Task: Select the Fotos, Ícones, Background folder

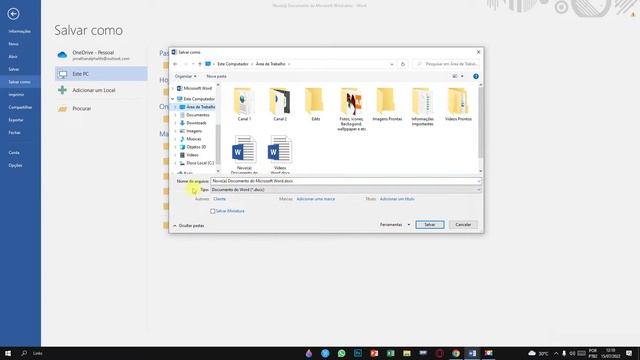Action: (x=351, y=109)
